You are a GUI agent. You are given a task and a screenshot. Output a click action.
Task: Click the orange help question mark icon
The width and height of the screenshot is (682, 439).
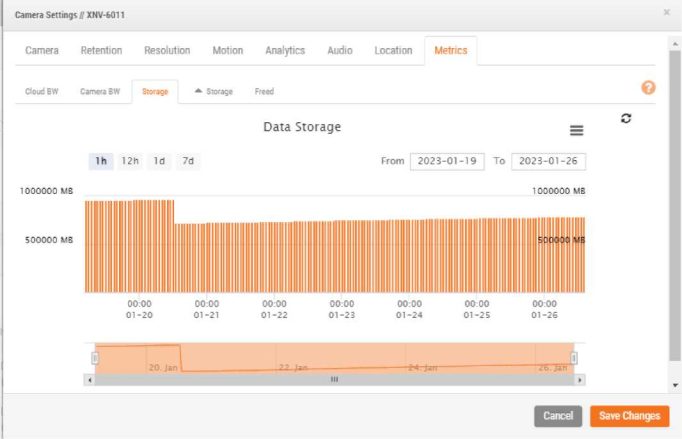[x=648, y=88]
